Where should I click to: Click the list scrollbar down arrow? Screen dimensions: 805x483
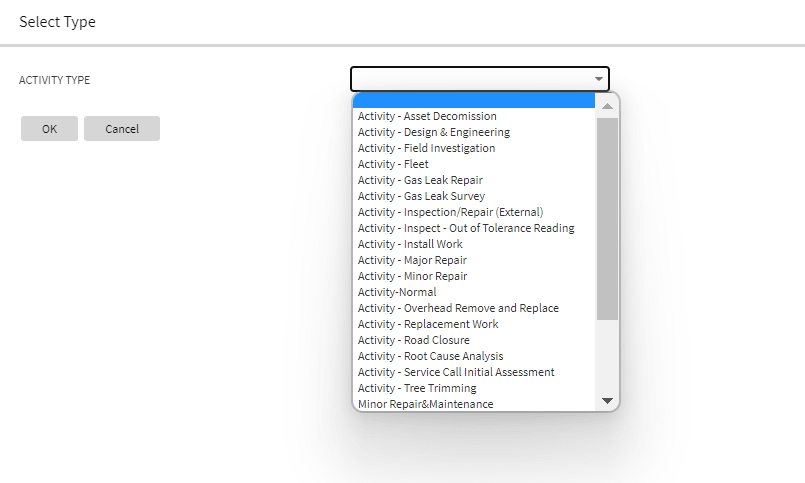coord(607,400)
